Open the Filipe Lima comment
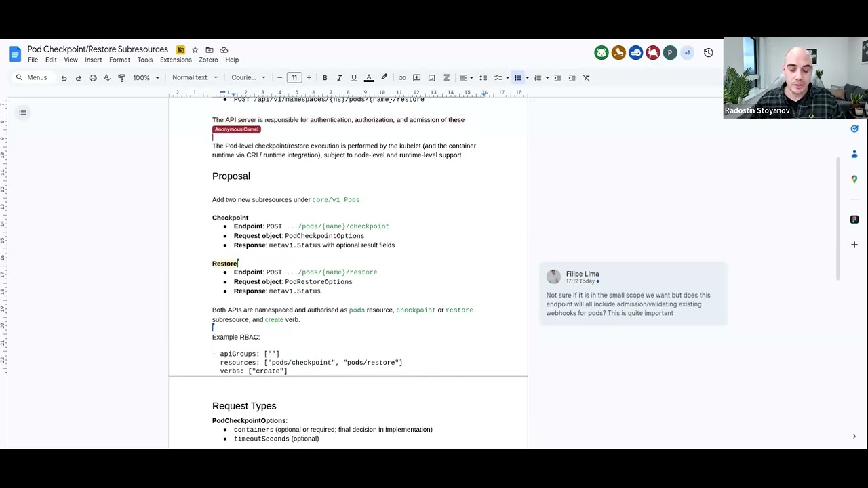This screenshot has width=868, height=488. [x=633, y=294]
